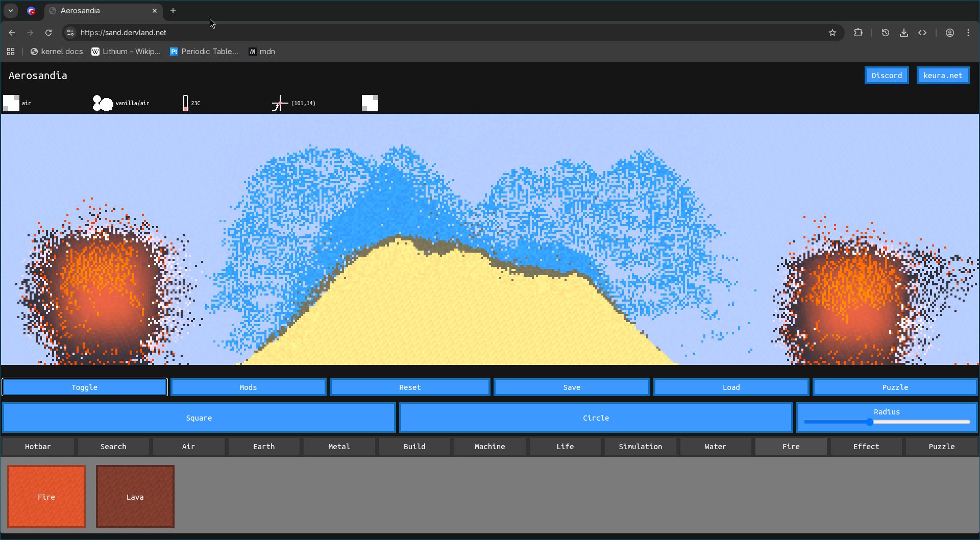This screenshot has height=540, width=980.
Task: Bookmark this page with the star icon
Action: [x=832, y=33]
